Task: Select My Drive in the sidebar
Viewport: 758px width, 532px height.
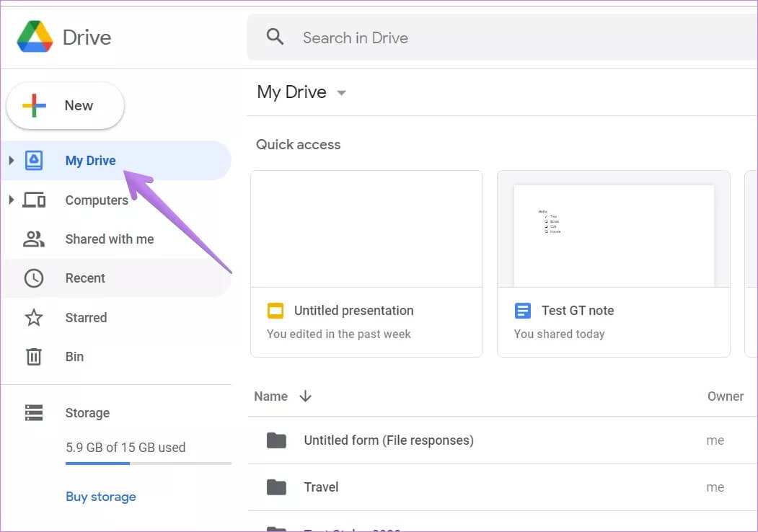Action: click(90, 161)
